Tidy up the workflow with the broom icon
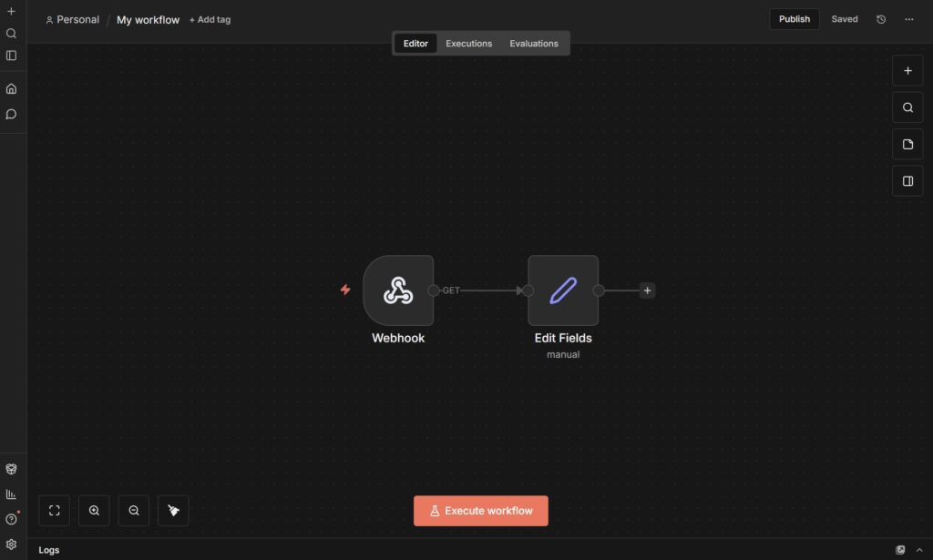Screen dimensions: 933x560 173,511
